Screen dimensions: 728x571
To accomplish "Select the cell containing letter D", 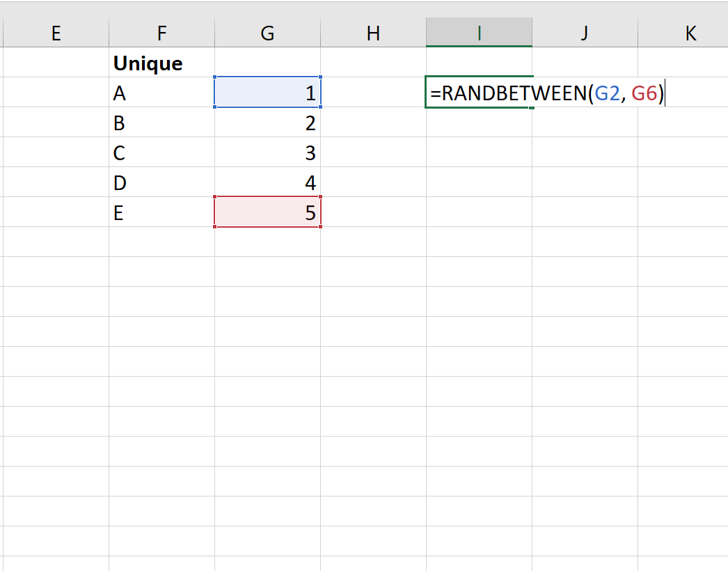I will tap(161, 183).
